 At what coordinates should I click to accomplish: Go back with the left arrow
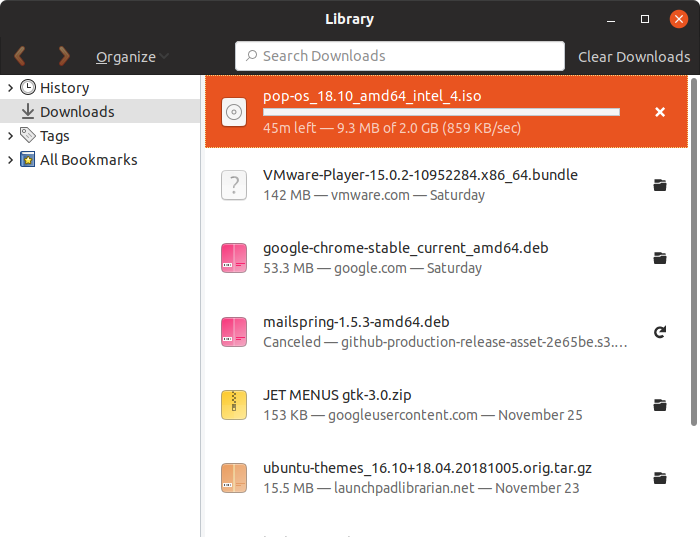(x=20, y=56)
